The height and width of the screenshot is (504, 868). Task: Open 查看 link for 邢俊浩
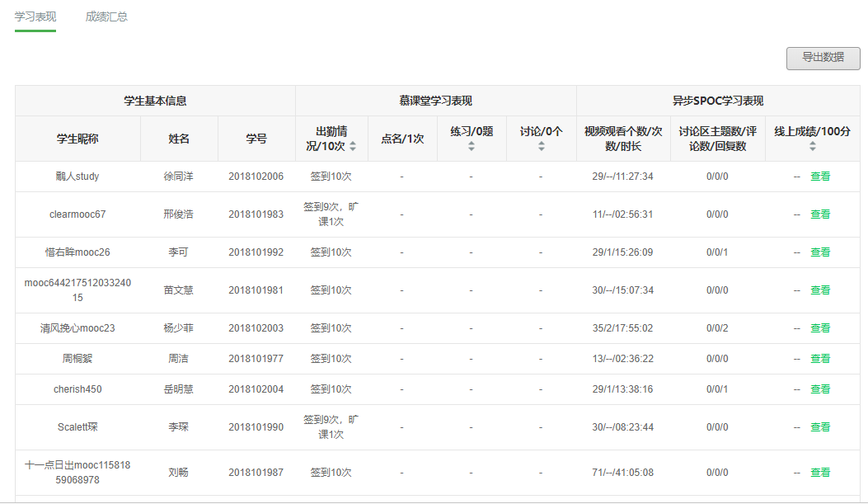pyautogui.click(x=819, y=214)
